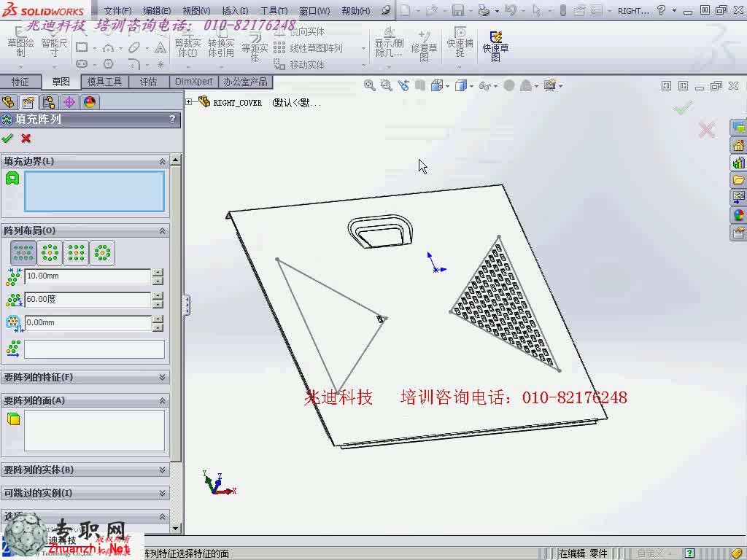Switch to the 评估 tab
The height and width of the screenshot is (560, 747).
point(148,82)
